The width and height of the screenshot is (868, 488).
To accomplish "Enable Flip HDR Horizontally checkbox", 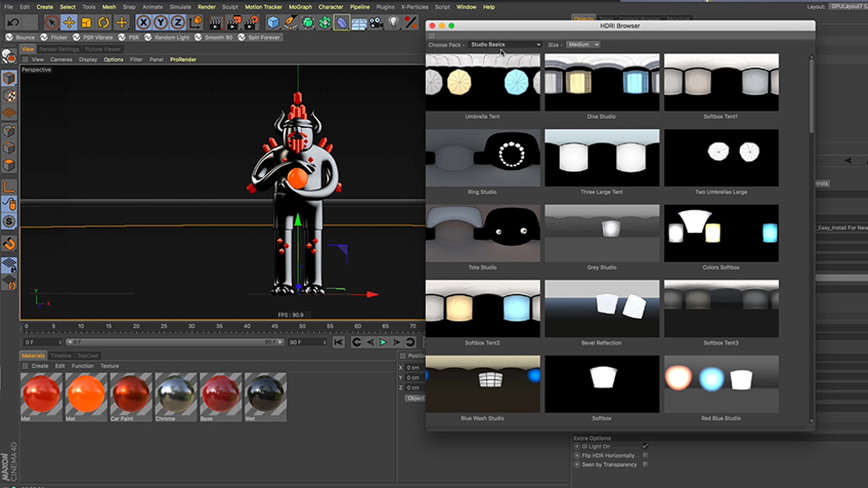I will 645,456.
